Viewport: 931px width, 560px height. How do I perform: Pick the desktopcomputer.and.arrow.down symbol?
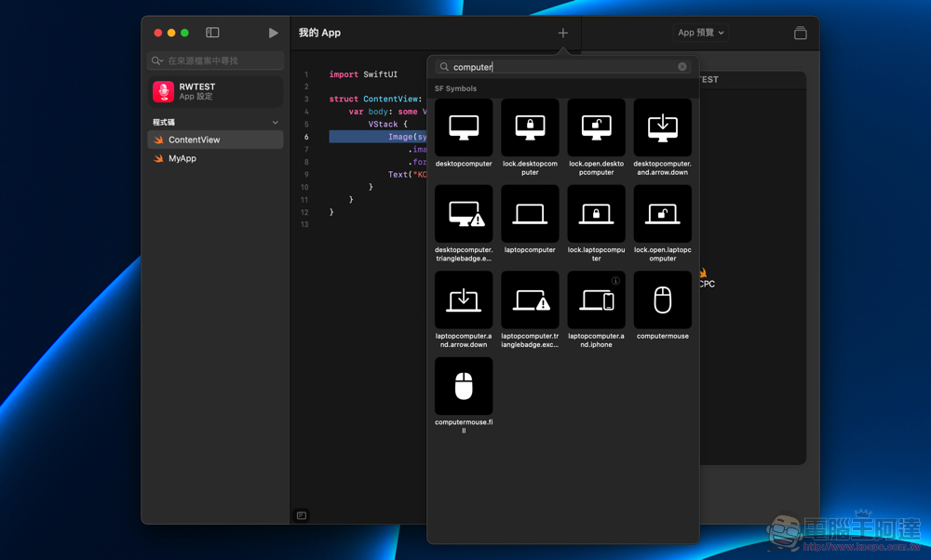coord(662,127)
